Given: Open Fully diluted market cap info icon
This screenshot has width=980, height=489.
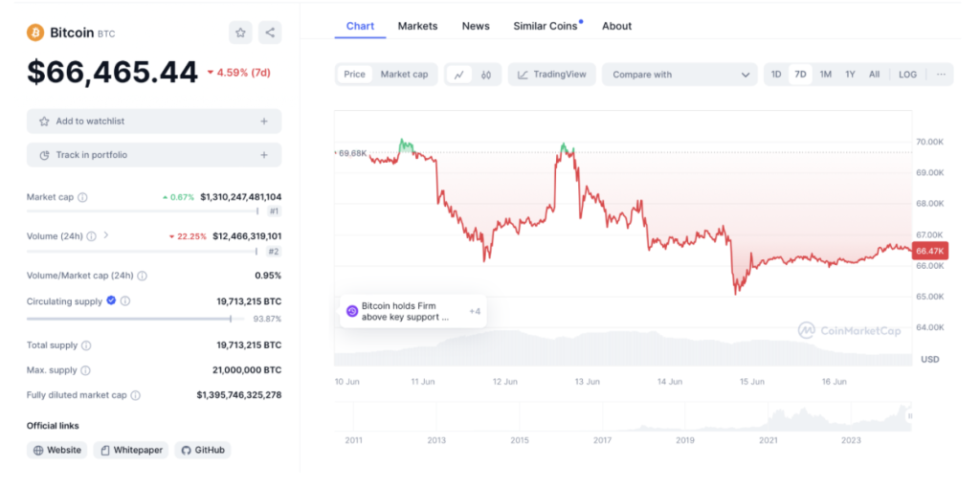Looking at the screenshot, I should (x=136, y=396).
